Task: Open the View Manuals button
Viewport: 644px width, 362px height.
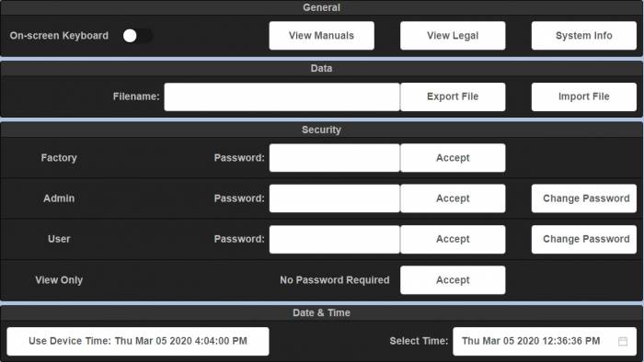Action: click(322, 36)
